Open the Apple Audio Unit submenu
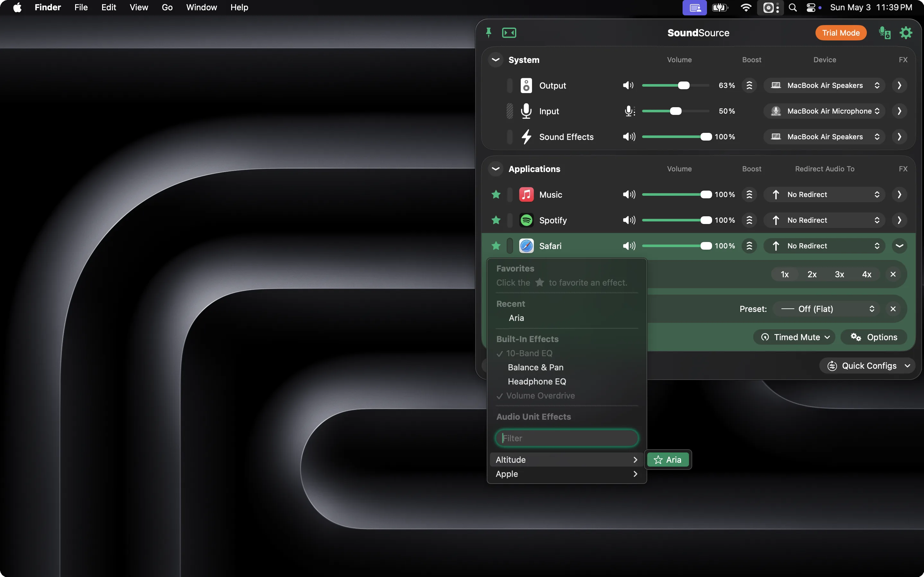The width and height of the screenshot is (924, 577). (567, 474)
